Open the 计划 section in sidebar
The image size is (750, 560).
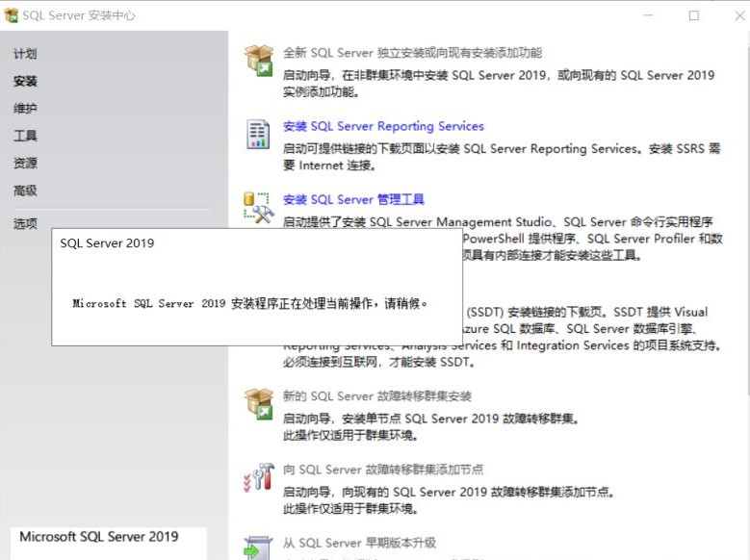(25, 54)
